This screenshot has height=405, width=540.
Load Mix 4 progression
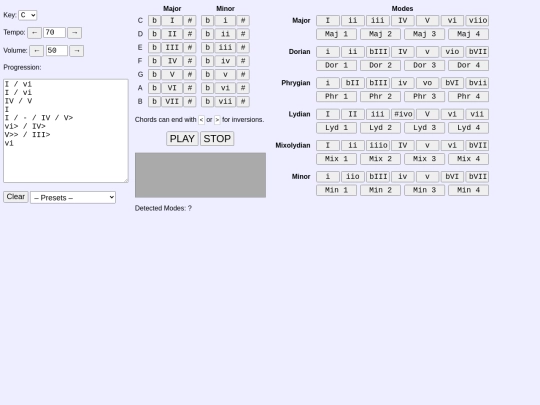(468, 159)
